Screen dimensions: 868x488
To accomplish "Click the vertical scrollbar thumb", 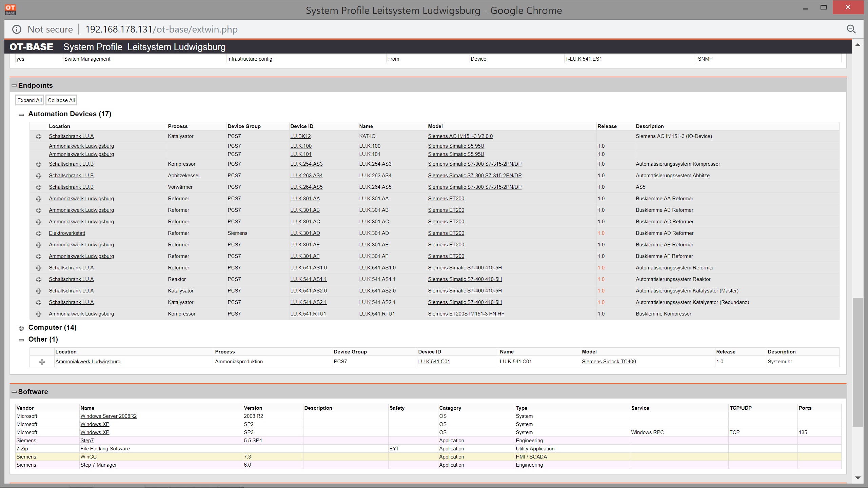I will pos(858,362).
